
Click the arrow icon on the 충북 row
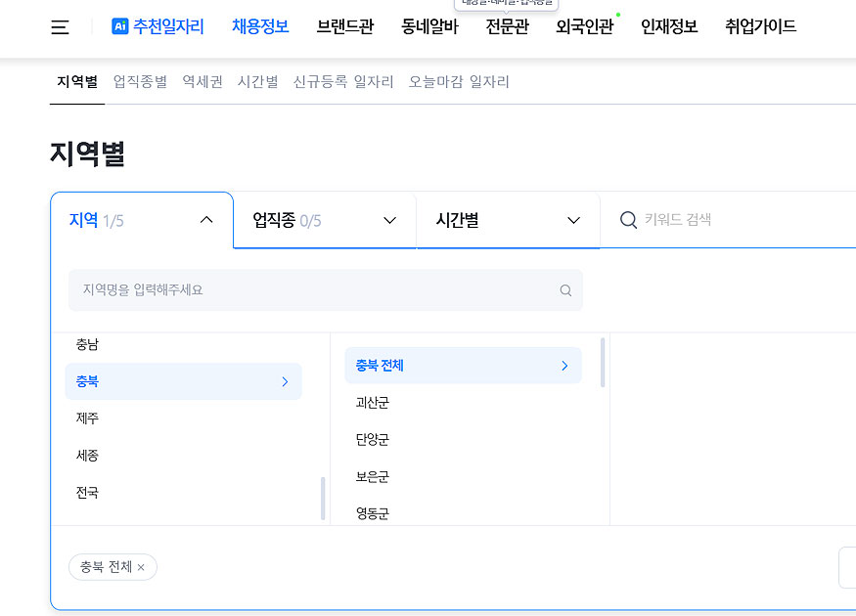285,381
